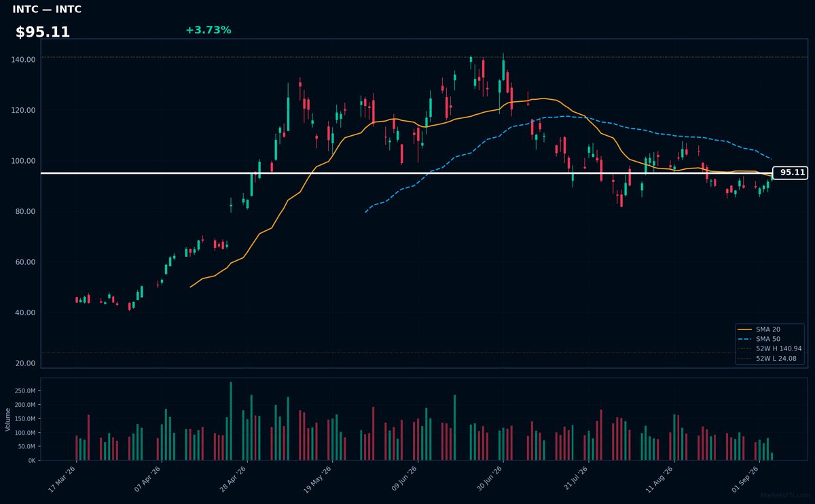The width and height of the screenshot is (815, 504).
Task: Click the 20.00 price axis label
Action: click(x=26, y=363)
